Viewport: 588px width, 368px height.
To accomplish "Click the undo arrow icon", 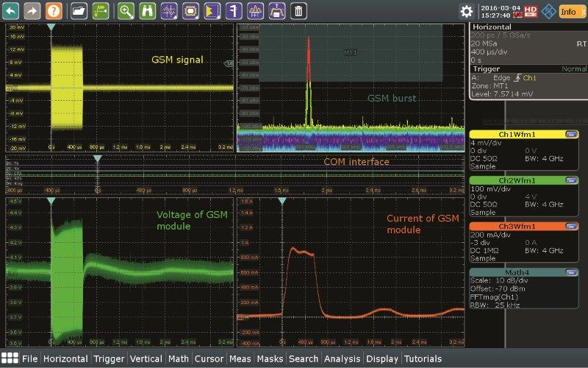I will [x=12, y=11].
